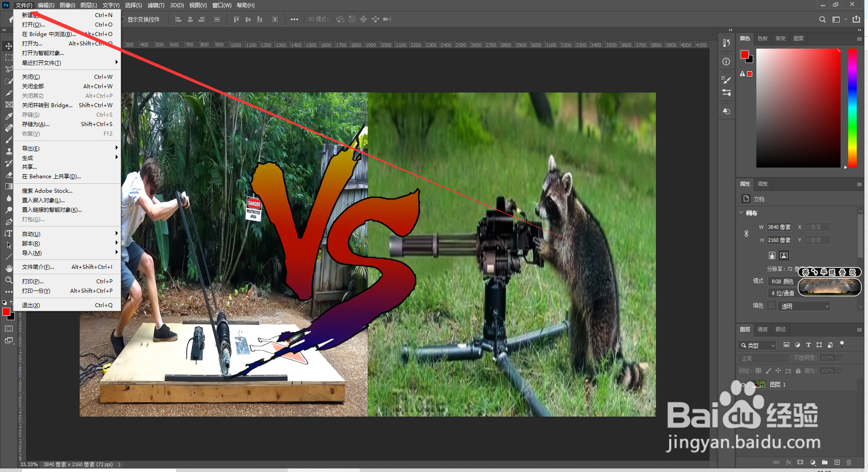The image size is (868, 472).
Task: Click the Share icon at top right
Action: 856,19
